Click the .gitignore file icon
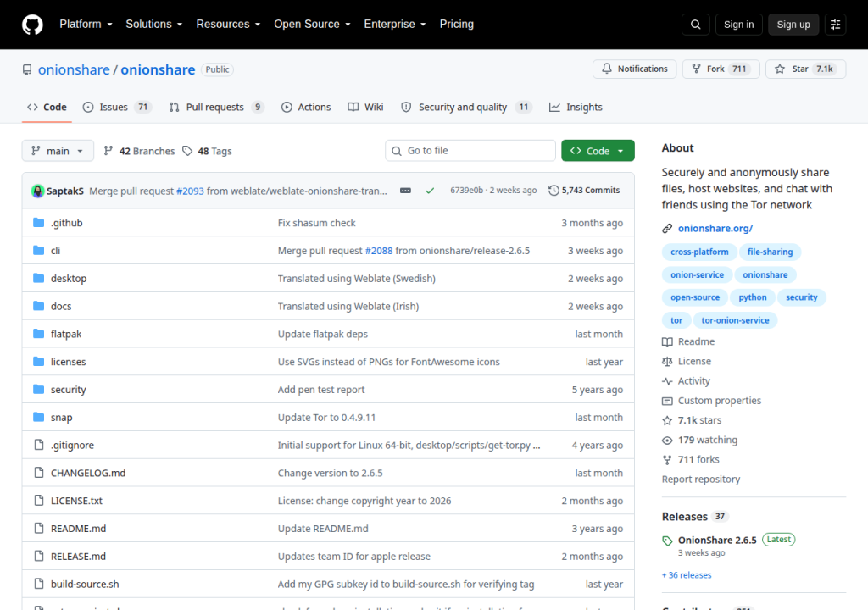 [x=39, y=445]
